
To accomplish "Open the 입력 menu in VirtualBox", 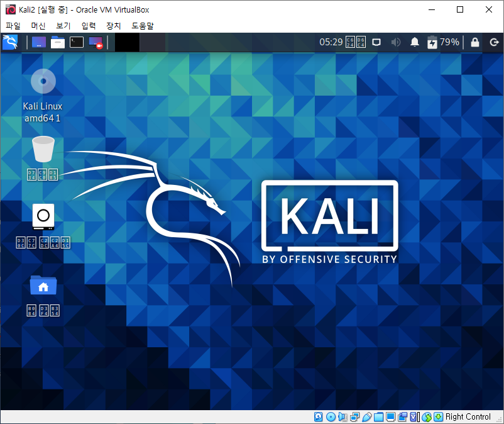I will point(89,26).
